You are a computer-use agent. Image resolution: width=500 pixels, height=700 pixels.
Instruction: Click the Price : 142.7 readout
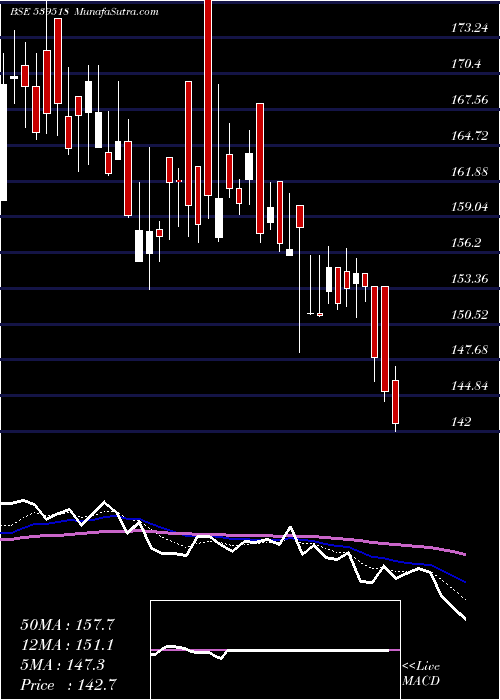click(69, 685)
